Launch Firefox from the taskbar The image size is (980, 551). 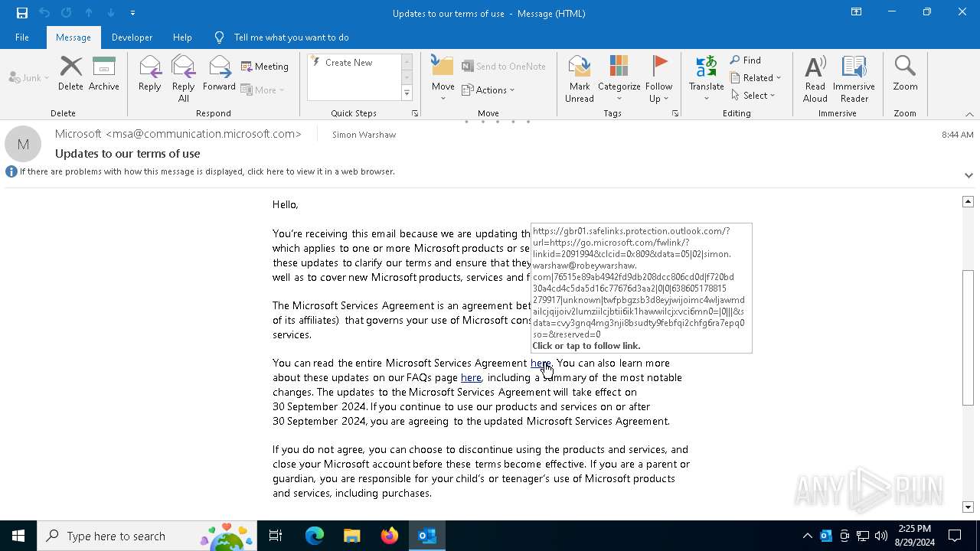click(x=390, y=536)
